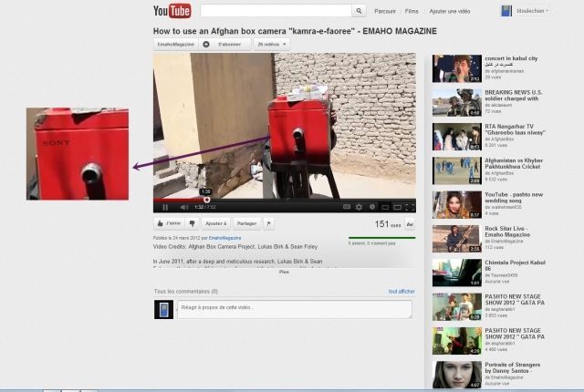Pause the video playback

(x=165, y=207)
